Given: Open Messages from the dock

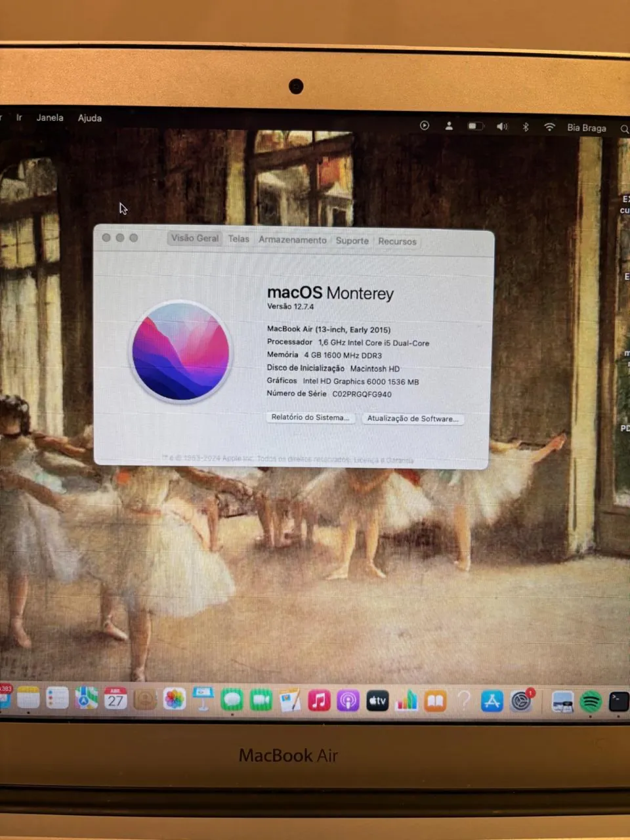Looking at the screenshot, I should click(x=232, y=700).
